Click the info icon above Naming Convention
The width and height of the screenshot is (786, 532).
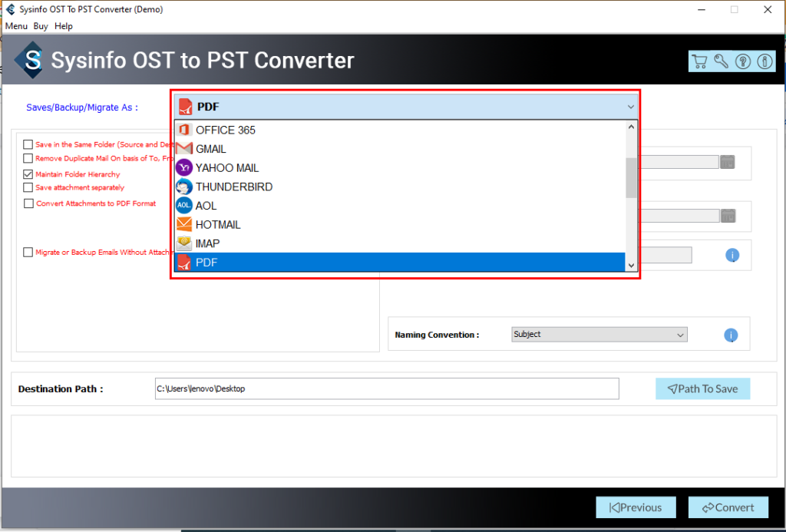[732, 255]
